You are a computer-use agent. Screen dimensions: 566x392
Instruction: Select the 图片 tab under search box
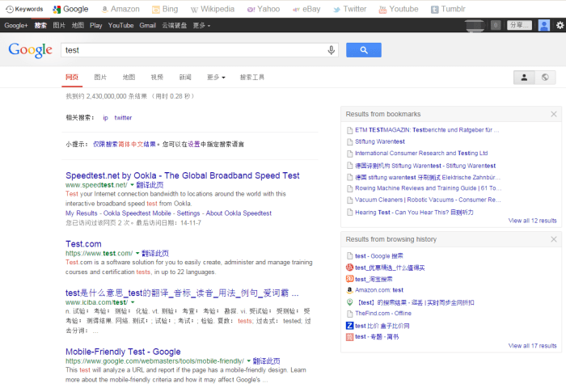click(100, 78)
